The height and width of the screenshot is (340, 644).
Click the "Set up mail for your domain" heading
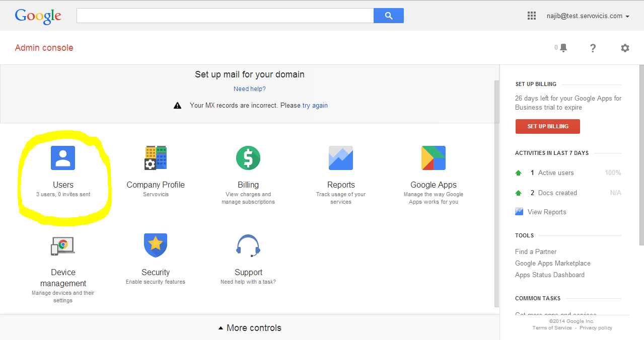click(x=250, y=74)
